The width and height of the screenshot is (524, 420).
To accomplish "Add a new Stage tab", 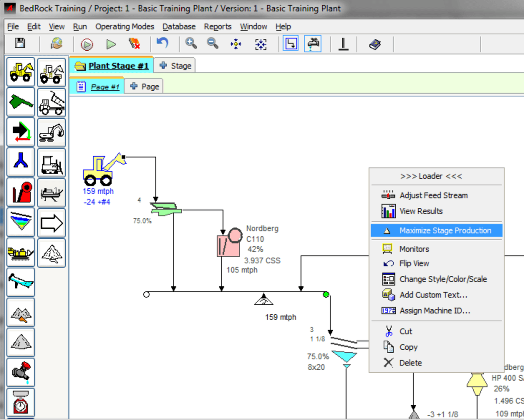I will coord(176,66).
